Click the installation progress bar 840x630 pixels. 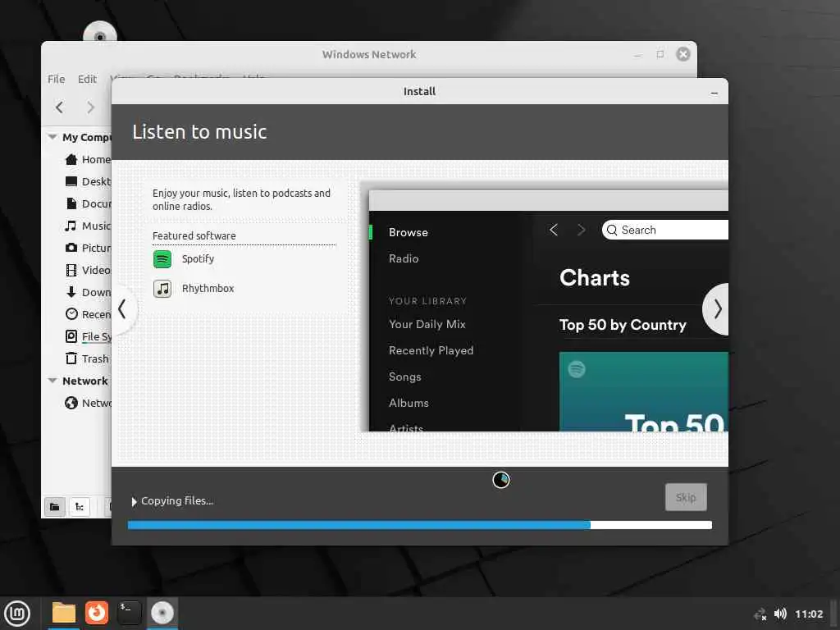[419, 525]
